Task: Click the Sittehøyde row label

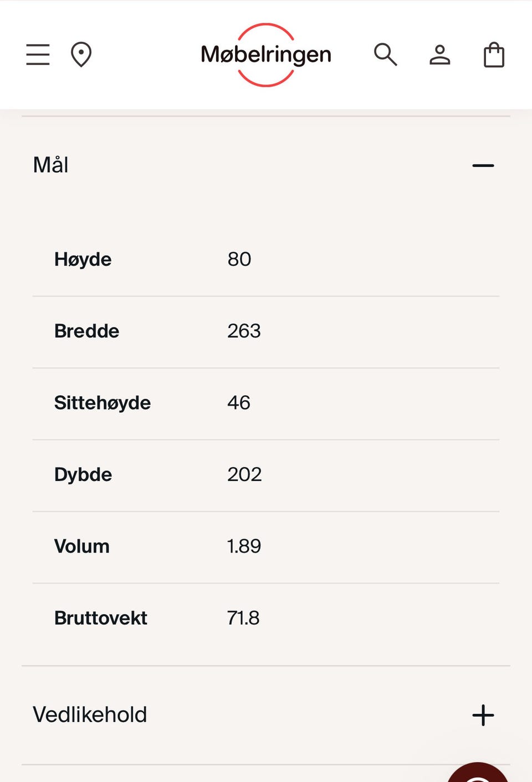Action: (x=103, y=403)
